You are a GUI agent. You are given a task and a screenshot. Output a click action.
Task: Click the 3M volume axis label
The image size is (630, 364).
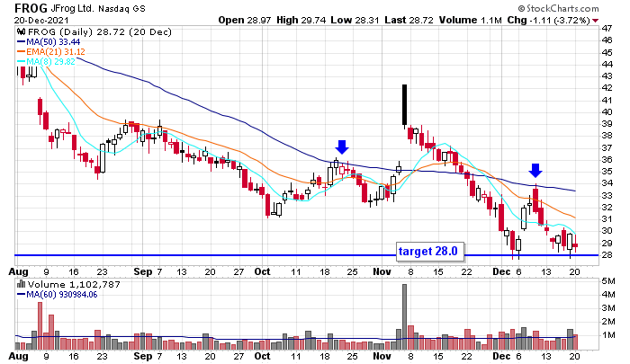(x=608, y=307)
